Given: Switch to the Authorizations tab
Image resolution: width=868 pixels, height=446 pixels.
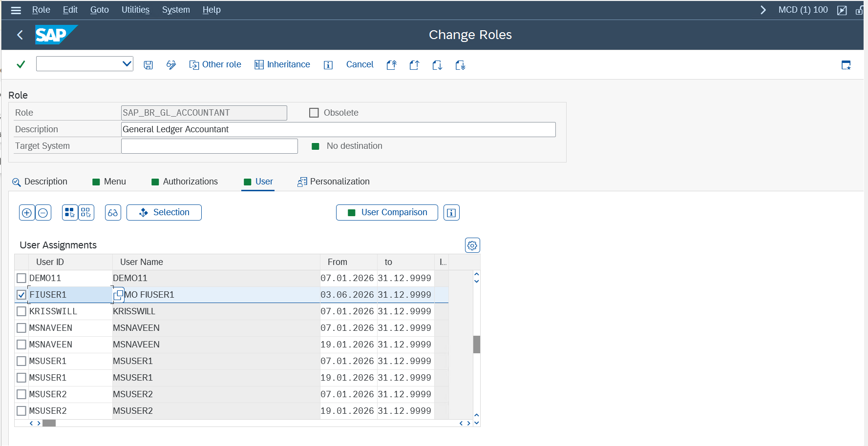Looking at the screenshot, I should coord(185,182).
